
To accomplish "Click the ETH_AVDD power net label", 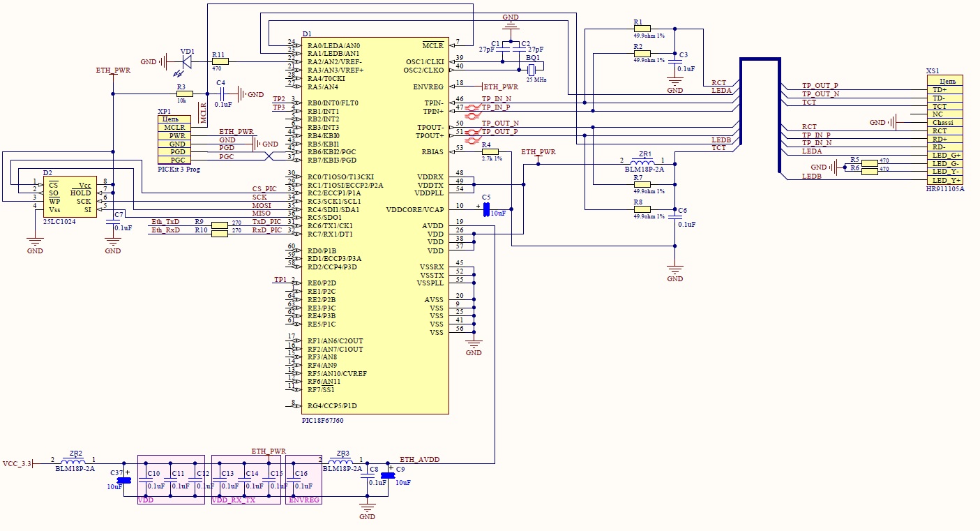I will (419, 459).
